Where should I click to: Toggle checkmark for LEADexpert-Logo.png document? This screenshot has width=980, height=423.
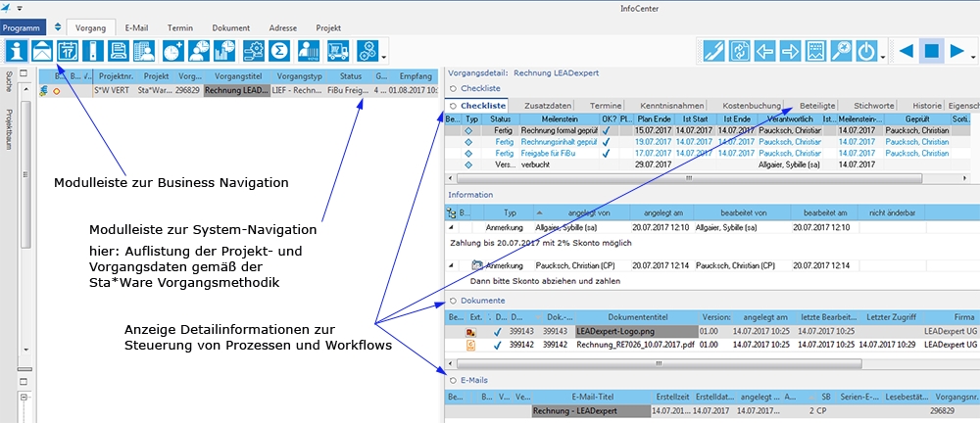tap(497, 333)
